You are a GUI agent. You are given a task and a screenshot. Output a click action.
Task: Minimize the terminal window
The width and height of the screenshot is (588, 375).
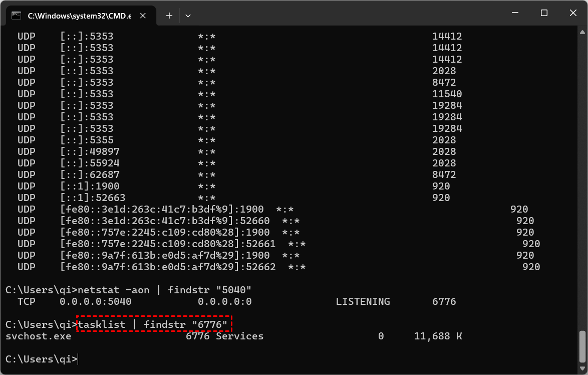tap(515, 13)
